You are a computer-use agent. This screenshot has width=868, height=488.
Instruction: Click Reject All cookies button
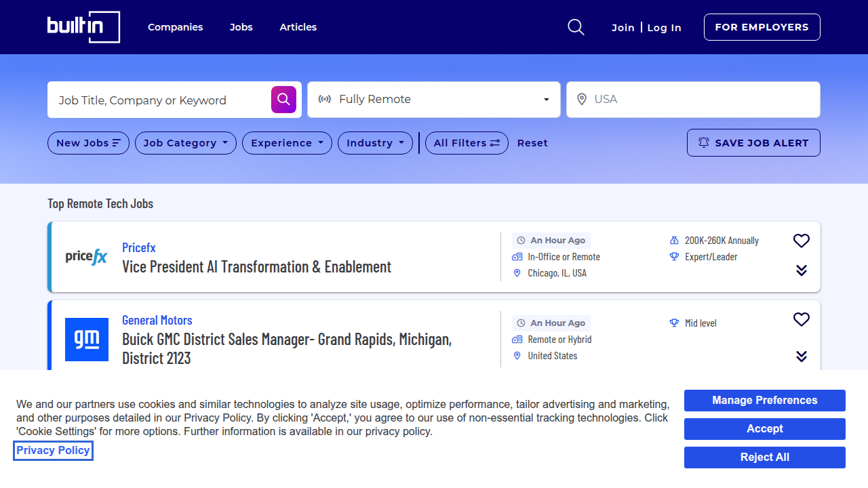coord(765,457)
